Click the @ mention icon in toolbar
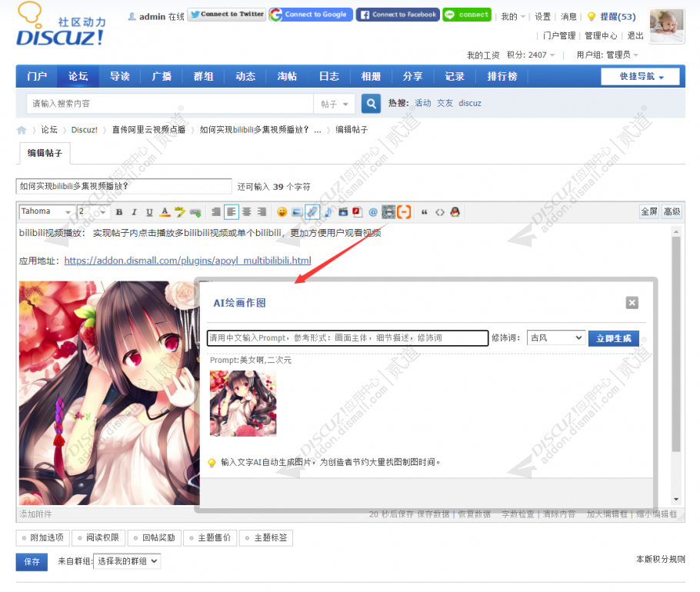 (373, 211)
